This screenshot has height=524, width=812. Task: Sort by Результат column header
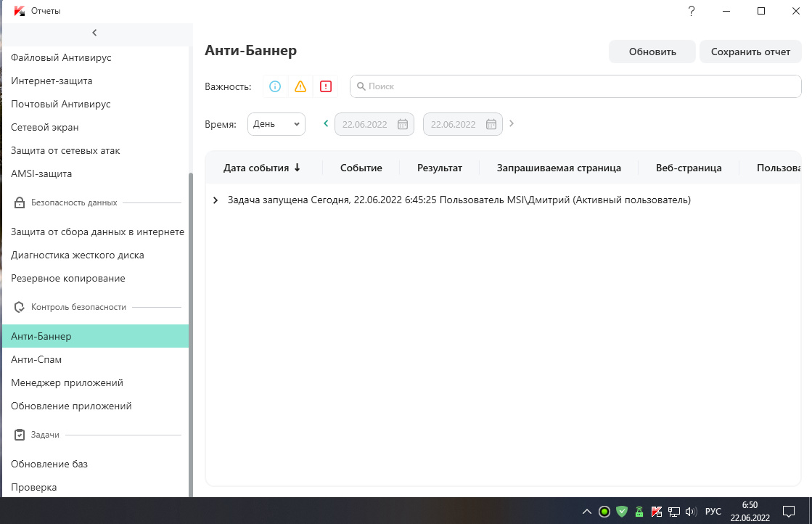(440, 168)
